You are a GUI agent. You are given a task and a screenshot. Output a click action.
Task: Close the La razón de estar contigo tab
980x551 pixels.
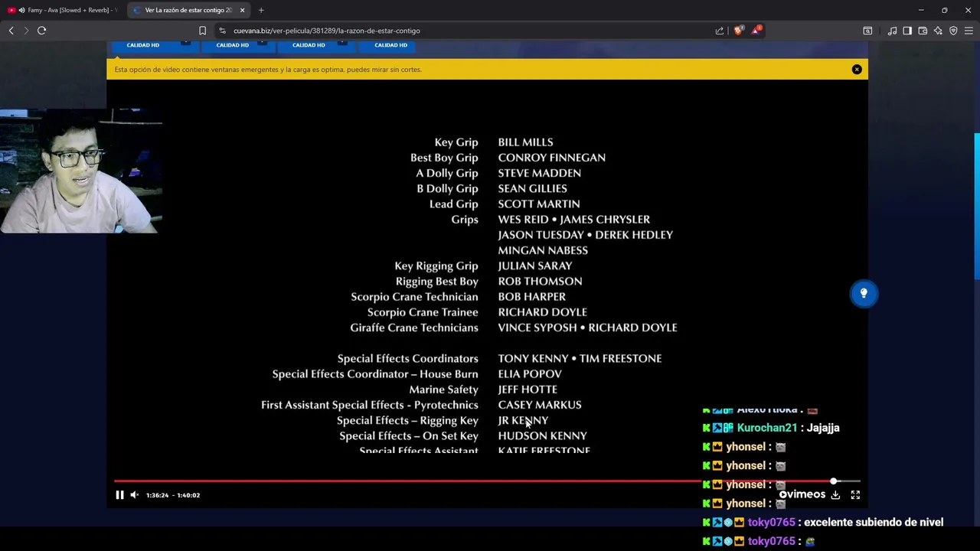pos(243,10)
